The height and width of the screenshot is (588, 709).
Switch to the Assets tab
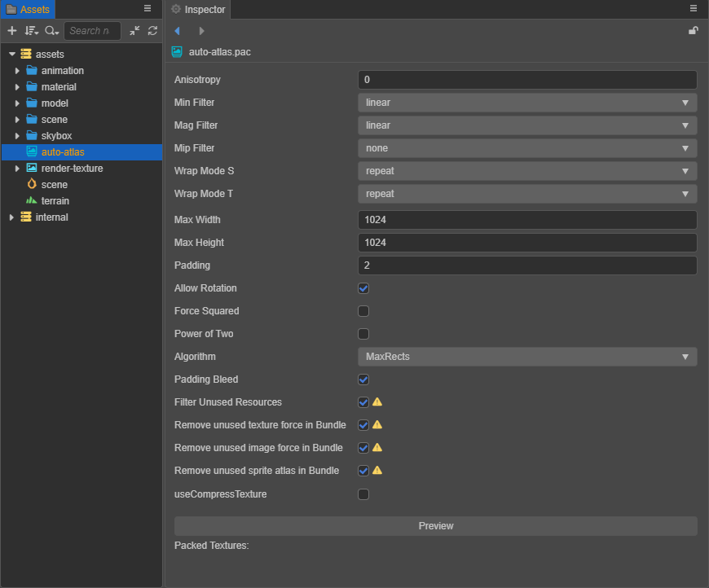(28, 10)
